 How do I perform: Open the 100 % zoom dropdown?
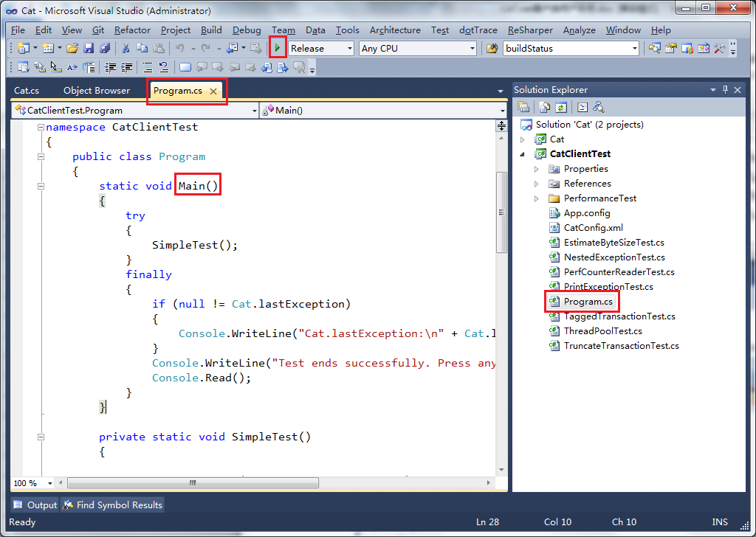pos(49,483)
